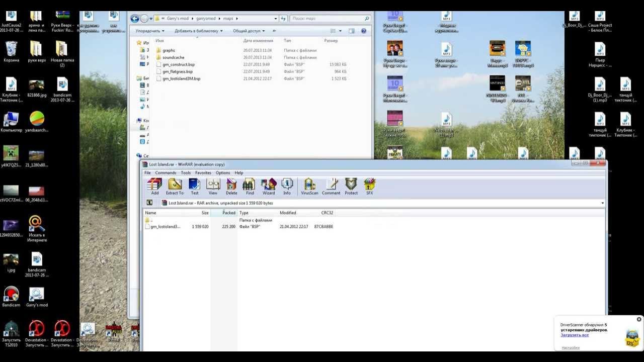Open the Find tool in WinRAR

click(250, 187)
